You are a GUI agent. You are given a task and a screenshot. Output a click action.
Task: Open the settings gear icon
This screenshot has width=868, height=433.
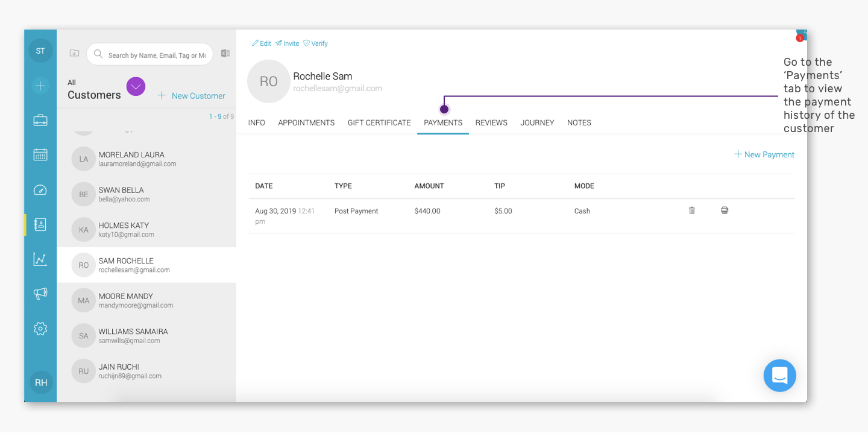point(40,329)
